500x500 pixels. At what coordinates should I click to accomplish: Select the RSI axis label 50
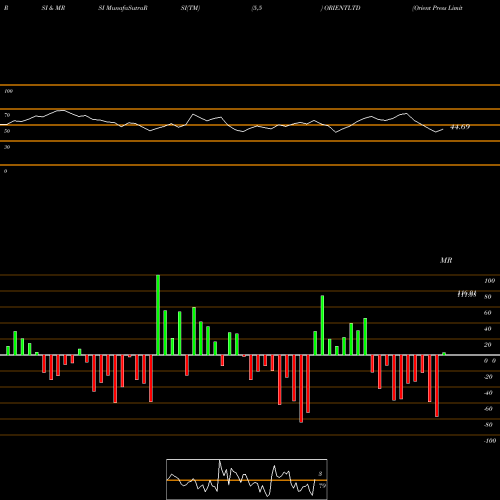[7, 131]
